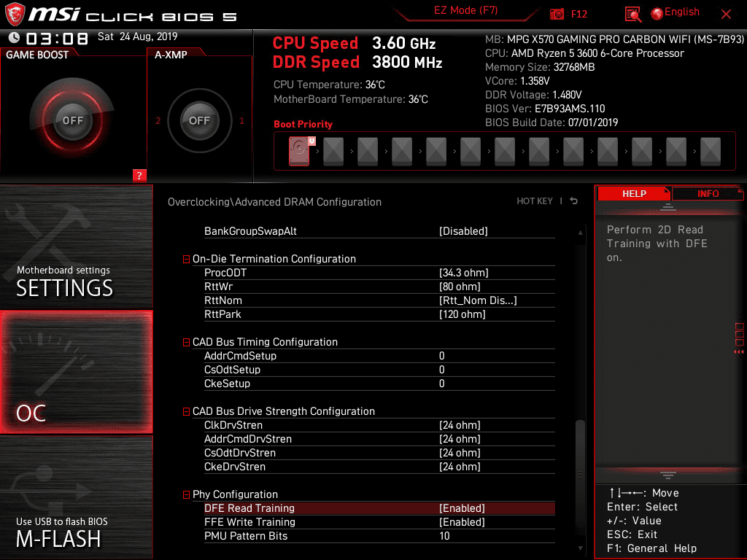Toggle the A-XMP OFF knob
Image resolution: width=747 pixels, height=560 pixels.
pos(199,120)
